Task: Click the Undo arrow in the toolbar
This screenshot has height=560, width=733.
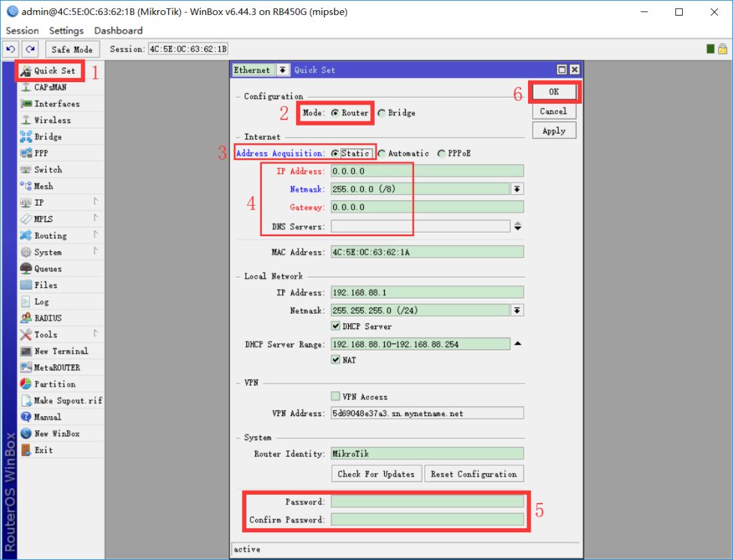Action: 11,49
